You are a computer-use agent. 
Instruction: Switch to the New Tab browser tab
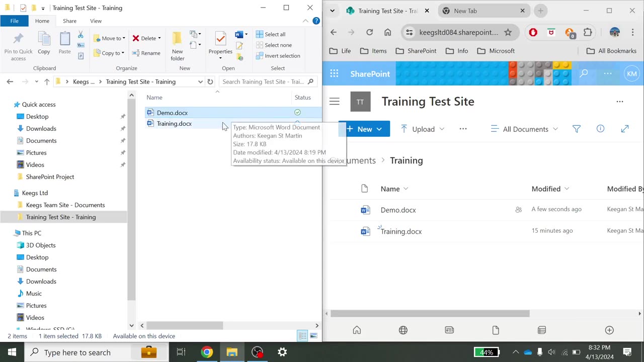tap(483, 11)
